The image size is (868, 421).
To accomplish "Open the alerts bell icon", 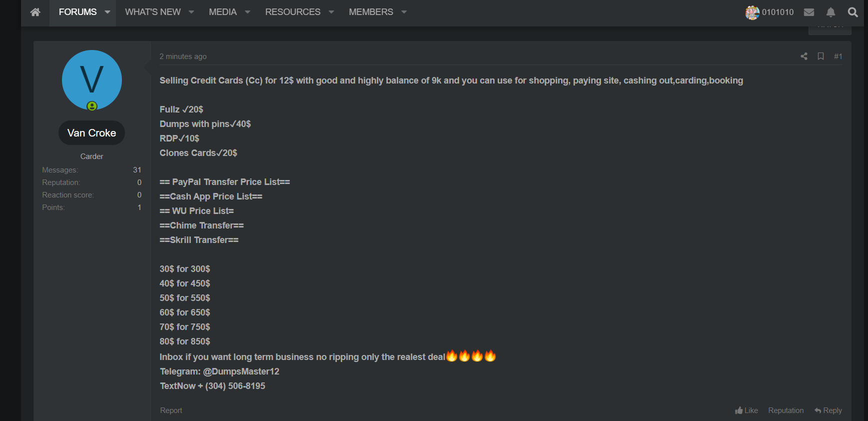I will (831, 12).
